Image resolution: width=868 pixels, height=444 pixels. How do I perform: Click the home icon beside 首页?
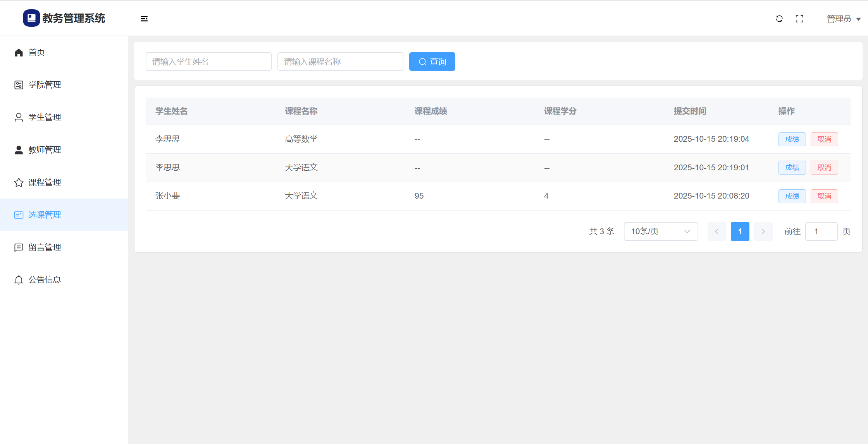pos(19,52)
